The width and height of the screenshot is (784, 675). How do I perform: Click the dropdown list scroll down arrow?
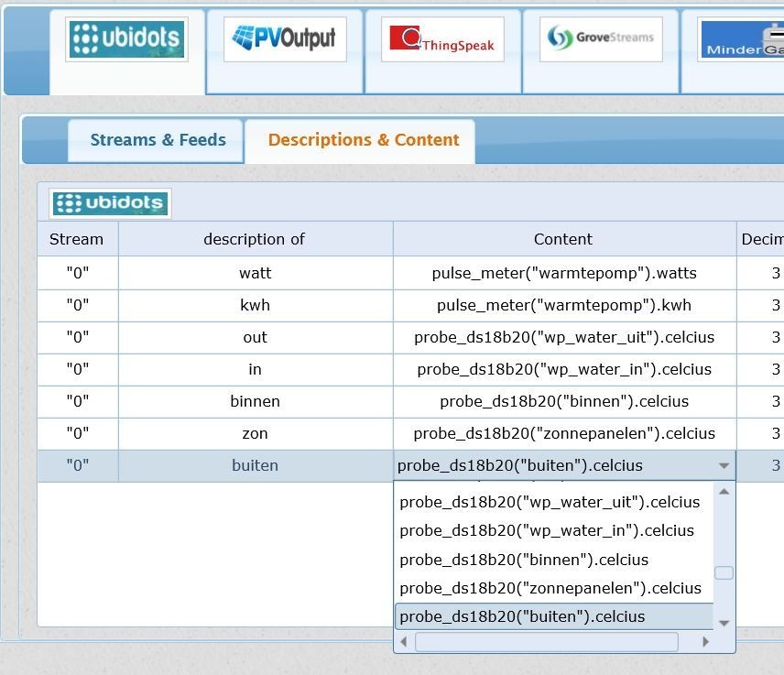724,623
